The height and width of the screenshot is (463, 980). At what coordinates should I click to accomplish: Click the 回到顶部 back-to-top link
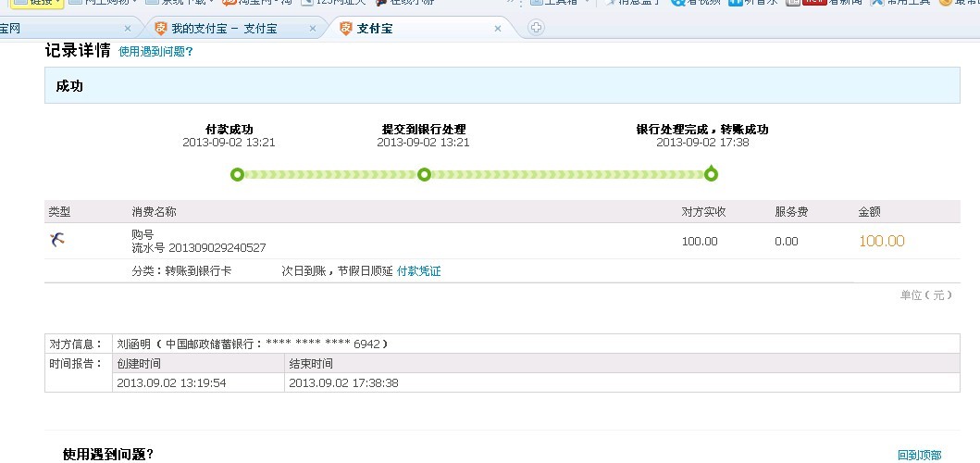coord(919,455)
